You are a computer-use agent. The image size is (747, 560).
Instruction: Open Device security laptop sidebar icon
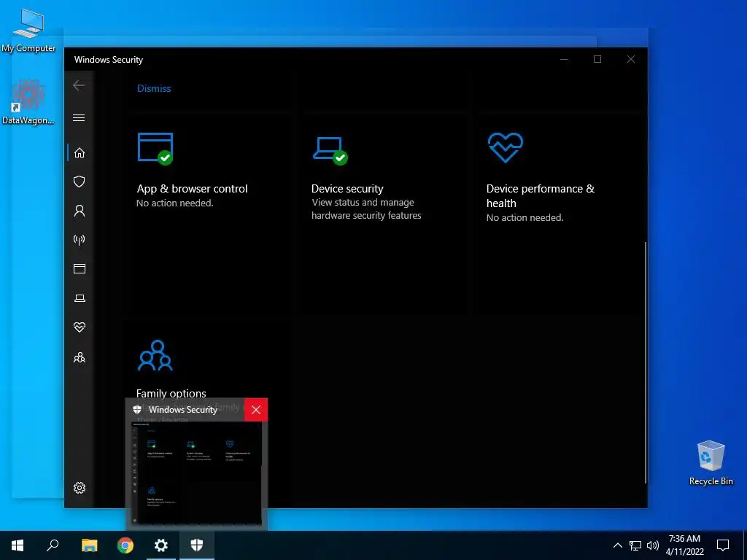80,298
